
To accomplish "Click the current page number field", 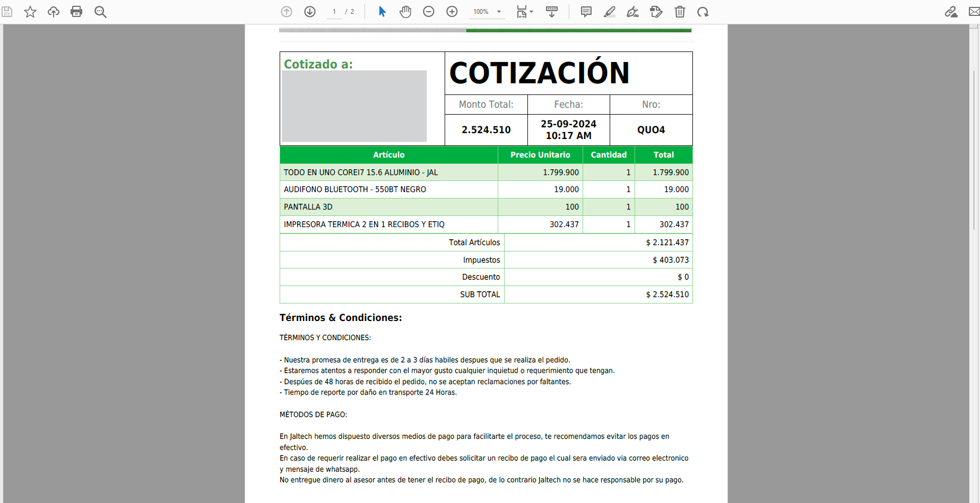I will [x=334, y=12].
